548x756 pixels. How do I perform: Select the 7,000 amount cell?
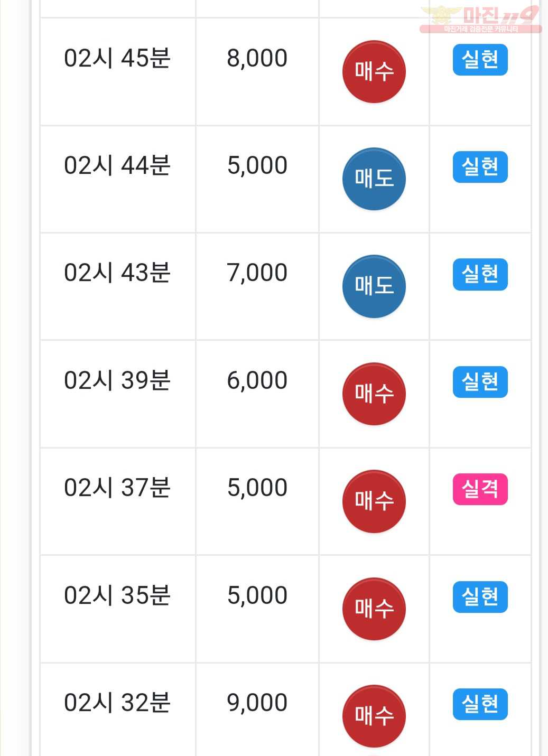(x=257, y=286)
